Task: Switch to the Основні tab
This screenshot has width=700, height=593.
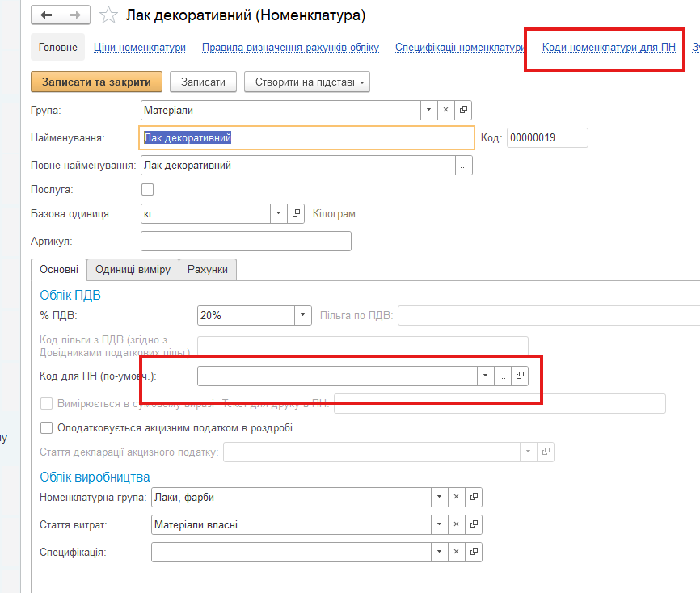Action: pyautogui.click(x=59, y=270)
